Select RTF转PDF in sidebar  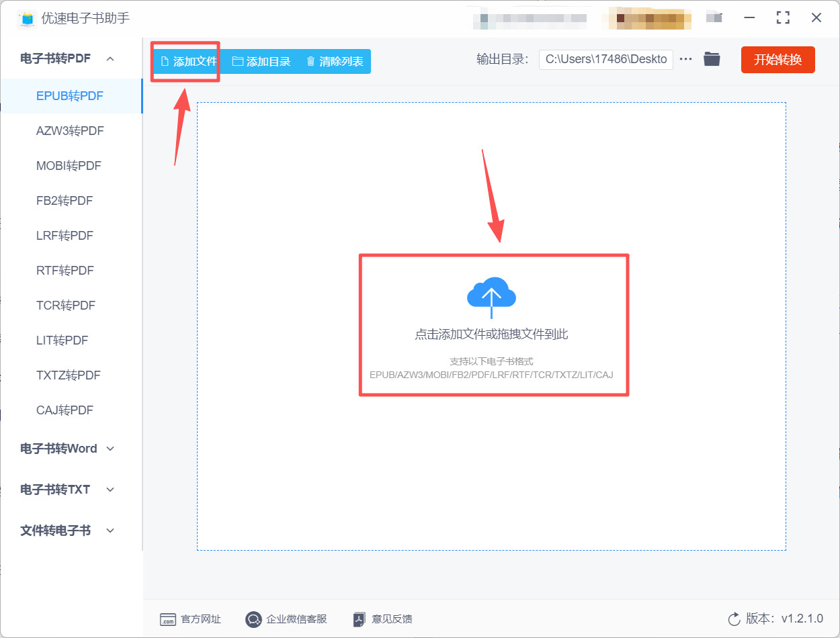(x=65, y=271)
